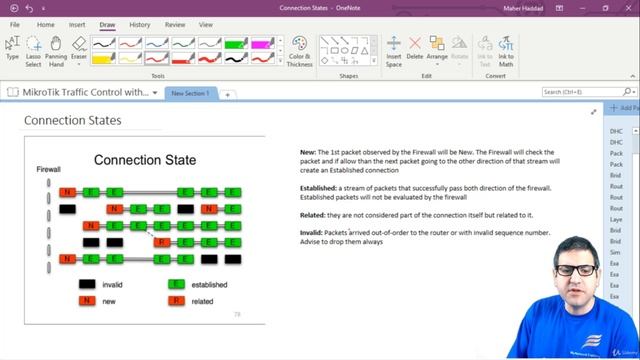The width and height of the screenshot is (640, 360).
Task: Choose the straight line shape
Action: tap(324, 40)
